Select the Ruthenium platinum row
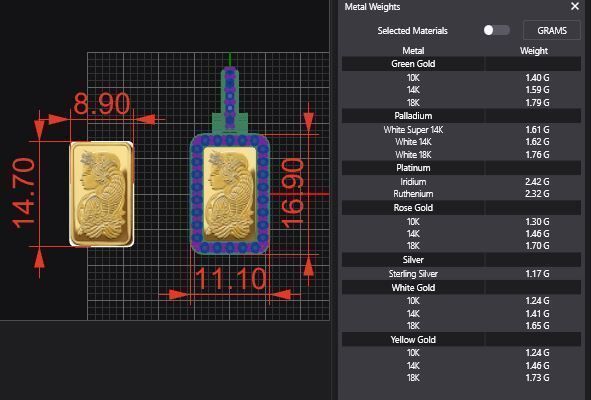Image resolution: width=591 pixels, height=400 pixels. 461,194
